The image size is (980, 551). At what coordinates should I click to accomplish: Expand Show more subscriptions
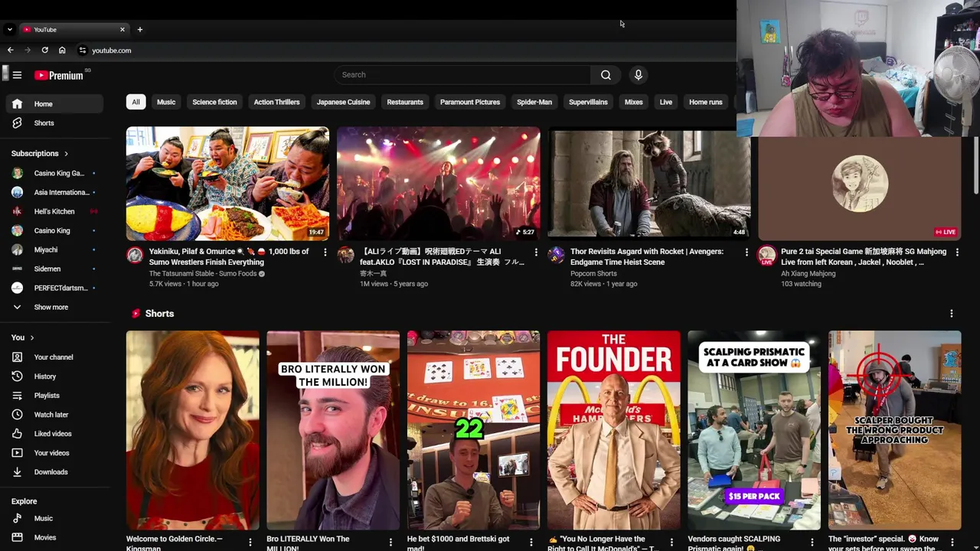point(54,308)
